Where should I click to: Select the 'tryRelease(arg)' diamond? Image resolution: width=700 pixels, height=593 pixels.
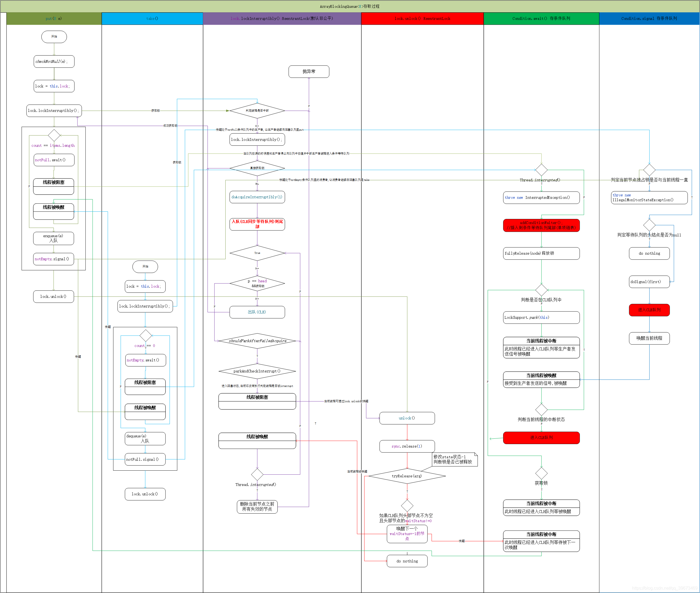(x=407, y=476)
